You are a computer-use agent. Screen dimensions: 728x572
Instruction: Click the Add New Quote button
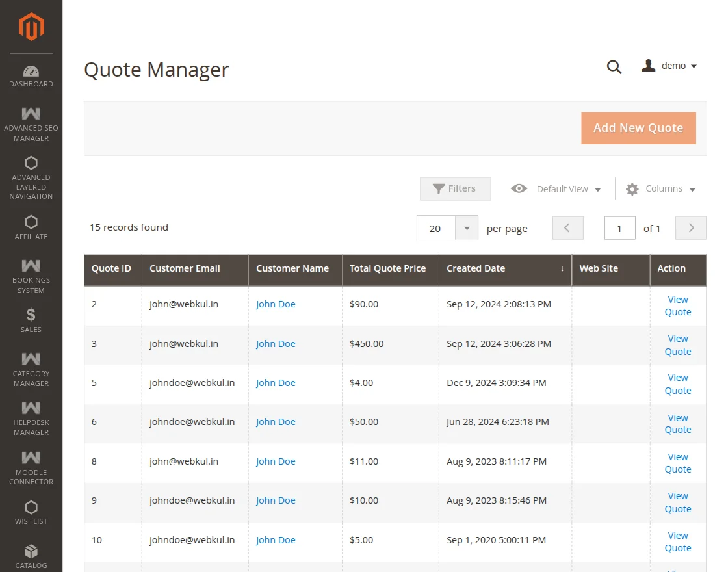pos(638,128)
